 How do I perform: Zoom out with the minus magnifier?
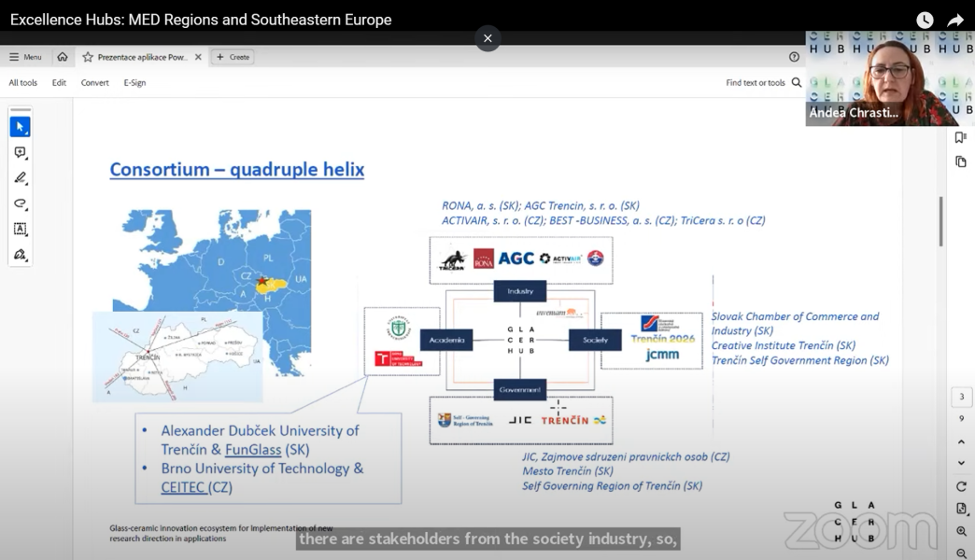point(961,553)
